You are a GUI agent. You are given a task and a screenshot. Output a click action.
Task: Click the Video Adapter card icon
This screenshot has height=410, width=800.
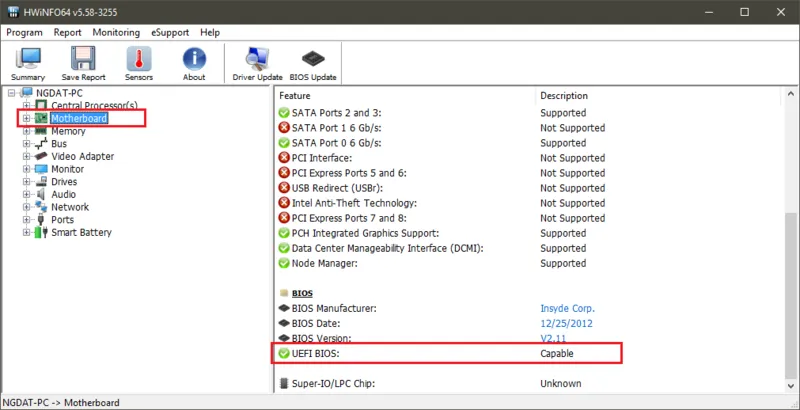coord(41,156)
